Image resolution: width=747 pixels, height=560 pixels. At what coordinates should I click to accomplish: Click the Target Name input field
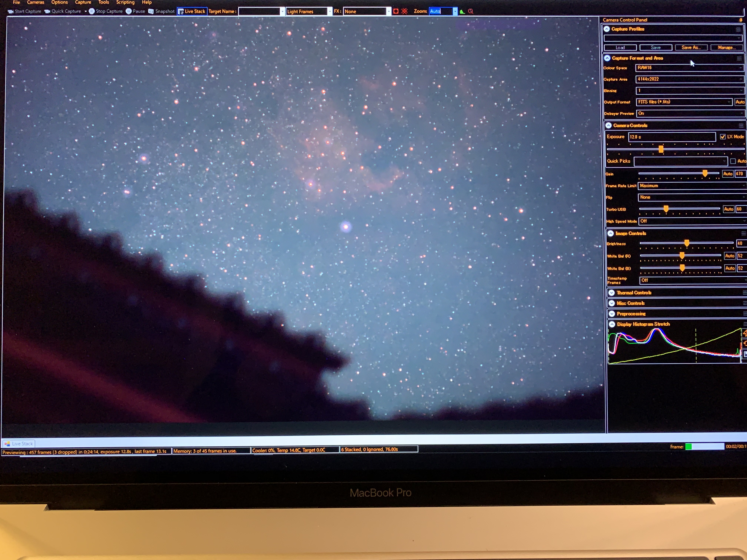259,11
